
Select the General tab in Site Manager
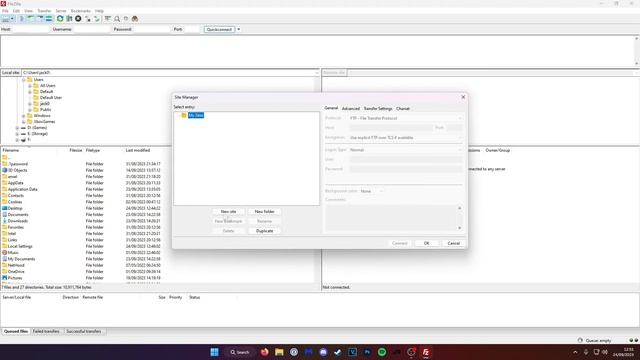pos(331,108)
